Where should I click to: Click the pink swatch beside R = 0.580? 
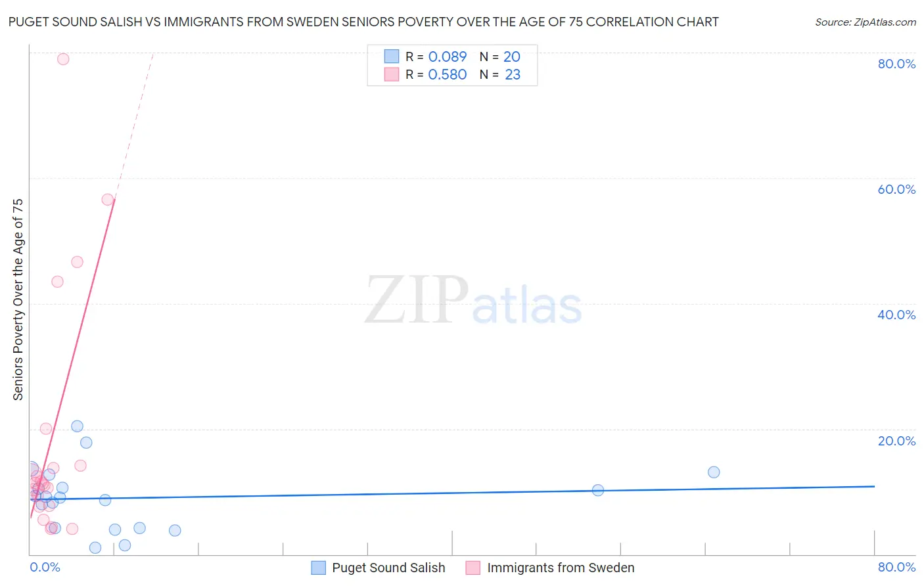(x=392, y=74)
